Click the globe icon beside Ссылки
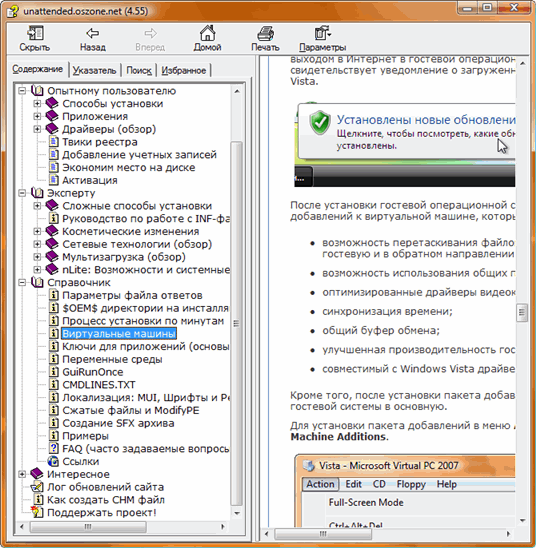536x548 pixels. [x=53, y=461]
